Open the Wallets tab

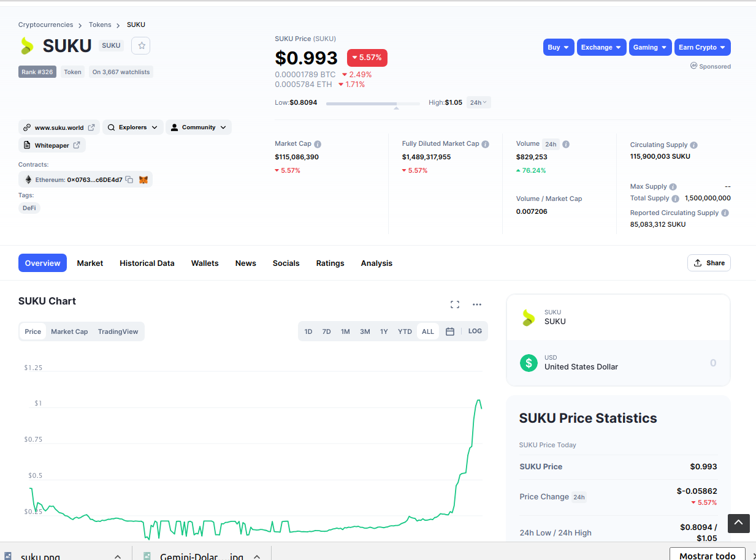coord(205,263)
